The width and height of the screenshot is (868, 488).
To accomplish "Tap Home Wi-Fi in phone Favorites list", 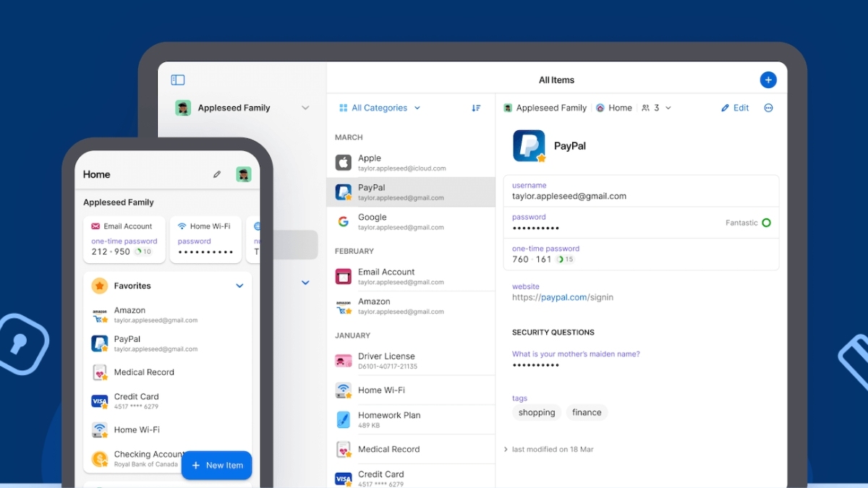I will 168,429.
